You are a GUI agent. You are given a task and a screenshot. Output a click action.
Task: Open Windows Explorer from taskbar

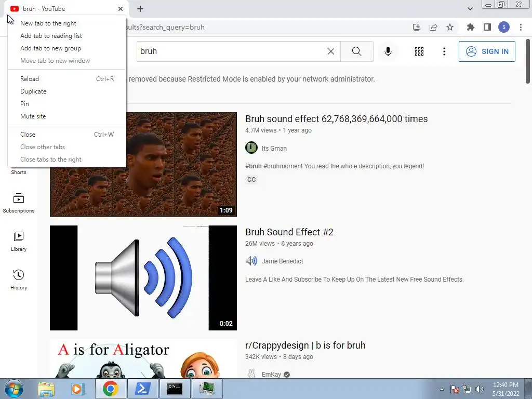pos(46,389)
